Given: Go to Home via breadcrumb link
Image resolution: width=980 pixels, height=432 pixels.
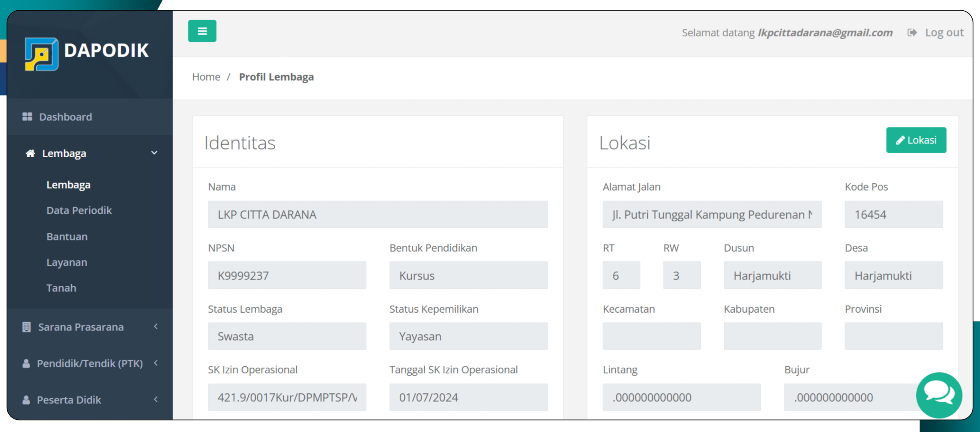Looking at the screenshot, I should pyautogui.click(x=206, y=77).
